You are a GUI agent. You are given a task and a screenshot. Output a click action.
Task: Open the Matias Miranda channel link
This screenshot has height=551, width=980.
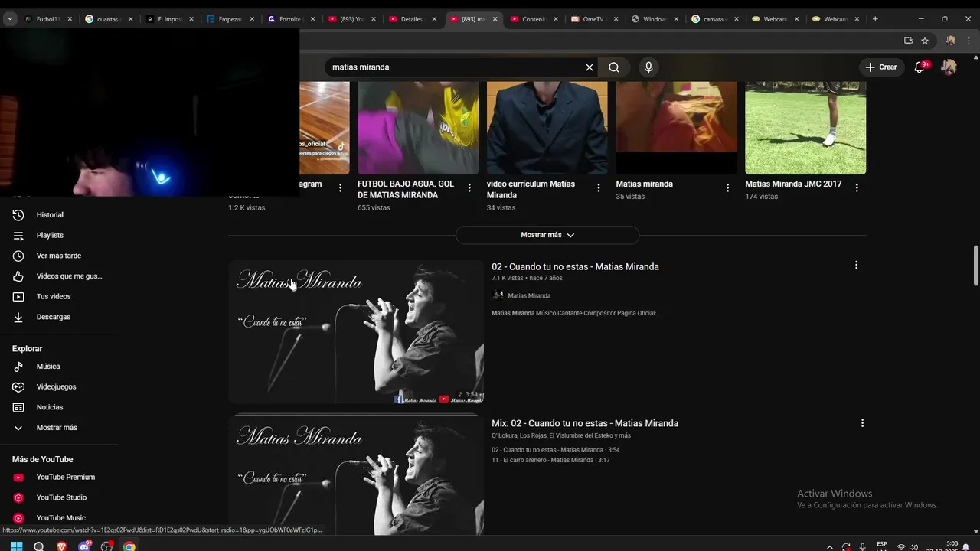[529, 296]
